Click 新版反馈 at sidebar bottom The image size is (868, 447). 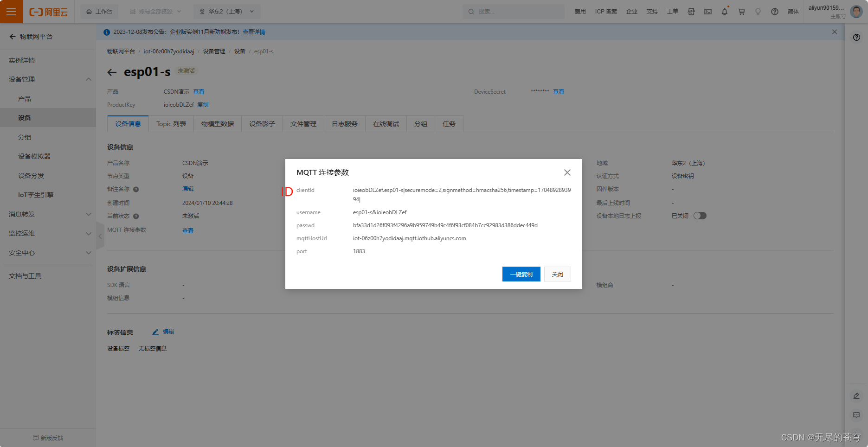coord(48,438)
